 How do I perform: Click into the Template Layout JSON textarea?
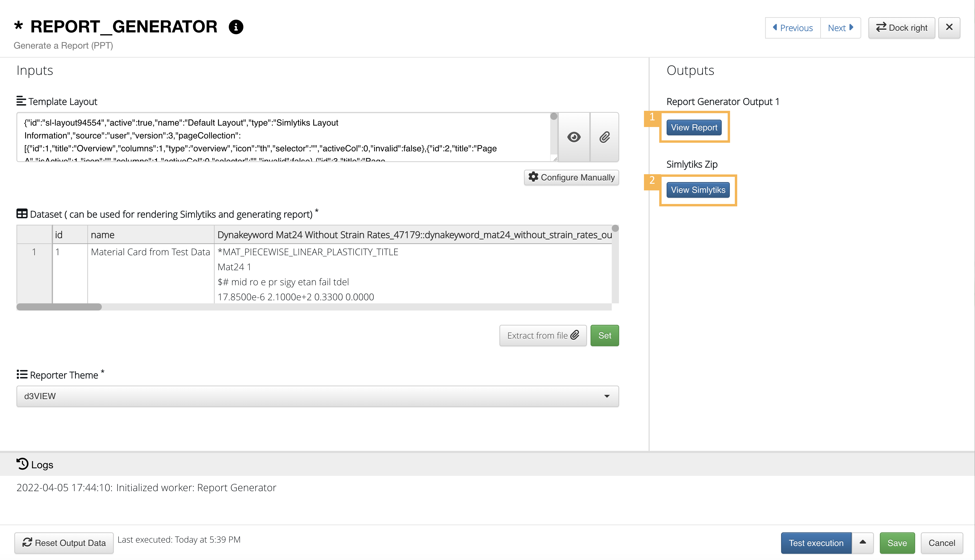(283, 137)
